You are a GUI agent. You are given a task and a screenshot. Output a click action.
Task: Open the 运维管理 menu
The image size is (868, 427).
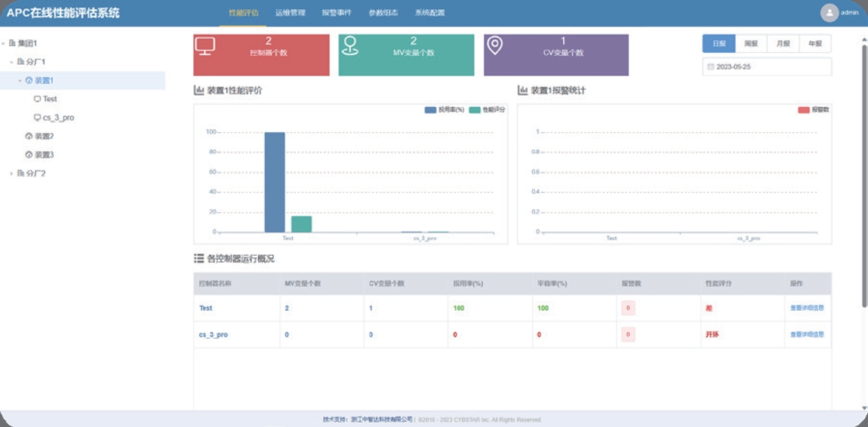click(290, 13)
